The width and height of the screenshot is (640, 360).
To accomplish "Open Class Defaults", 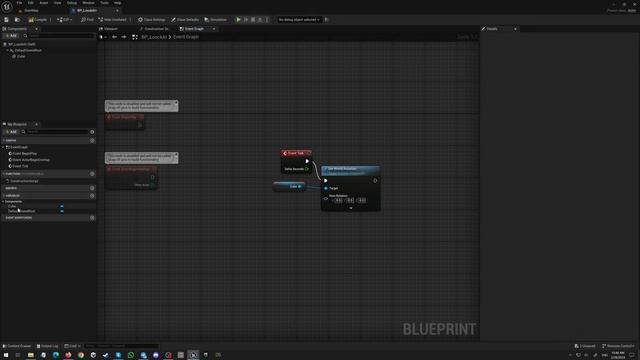I will [x=185, y=20].
